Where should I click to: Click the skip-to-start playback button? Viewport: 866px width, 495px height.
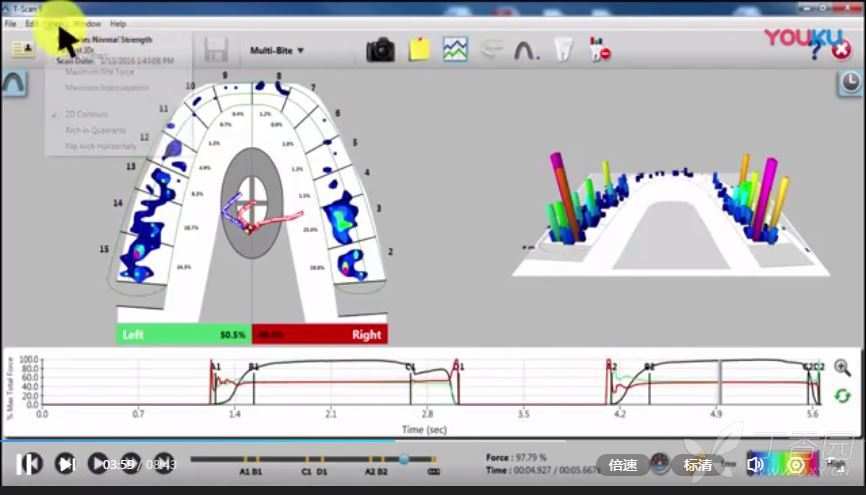28,464
